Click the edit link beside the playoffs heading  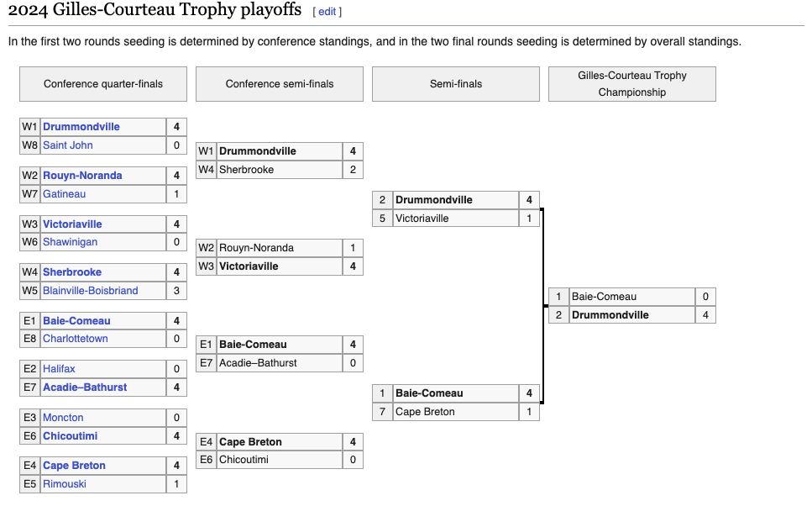(327, 12)
